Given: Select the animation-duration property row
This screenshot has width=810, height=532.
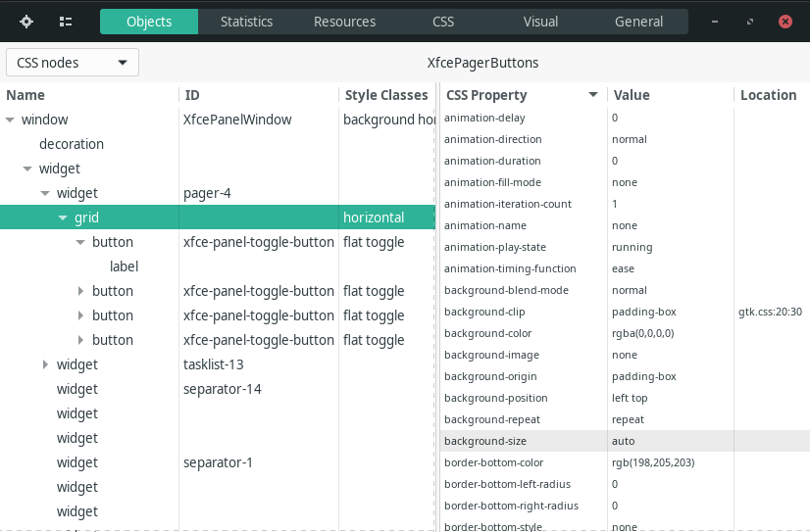Looking at the screenshot, I should [625, 161].
